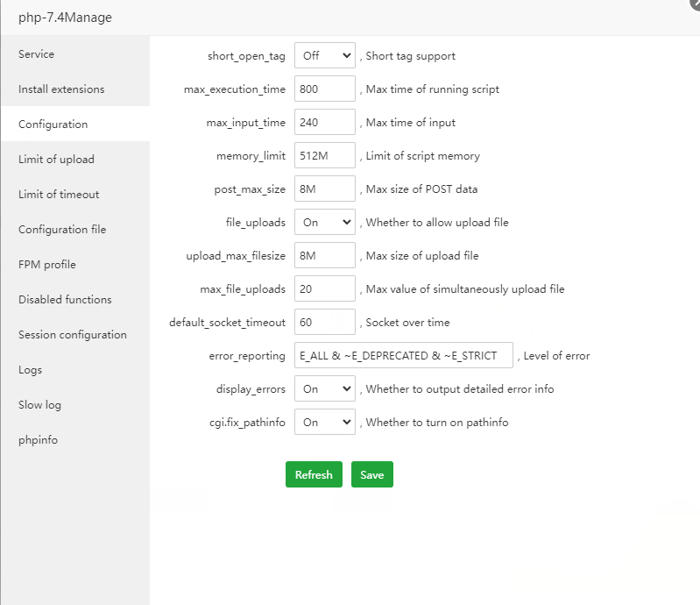View the Slow log tab
700x605 pixels.
tap(39, 405)
